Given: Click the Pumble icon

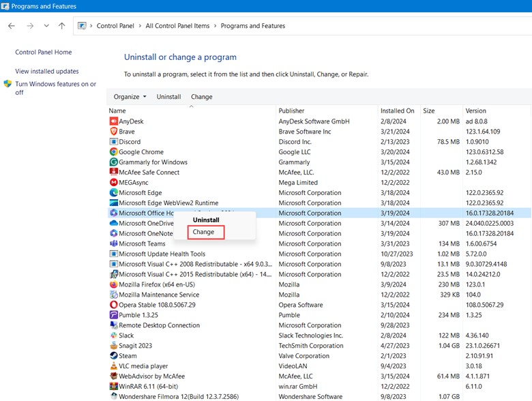Looking at the screenshot, I should point(114,315).
